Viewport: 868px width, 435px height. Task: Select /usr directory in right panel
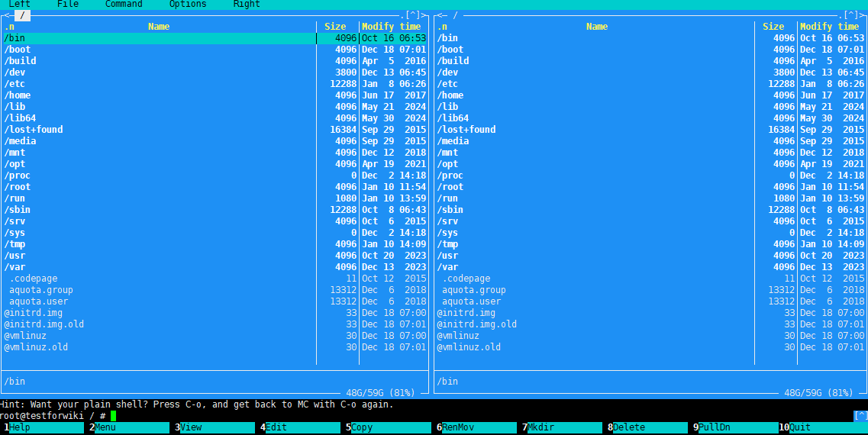click(651, 256)
